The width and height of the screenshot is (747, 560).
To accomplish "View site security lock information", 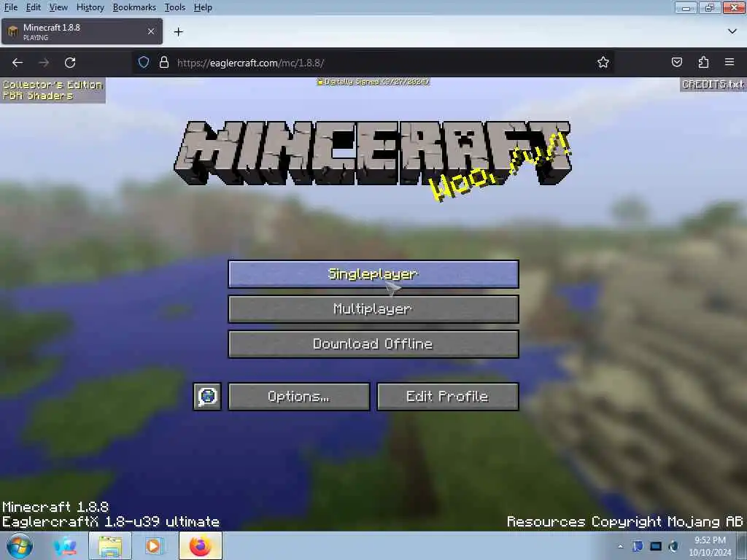I will pos(164,63).
